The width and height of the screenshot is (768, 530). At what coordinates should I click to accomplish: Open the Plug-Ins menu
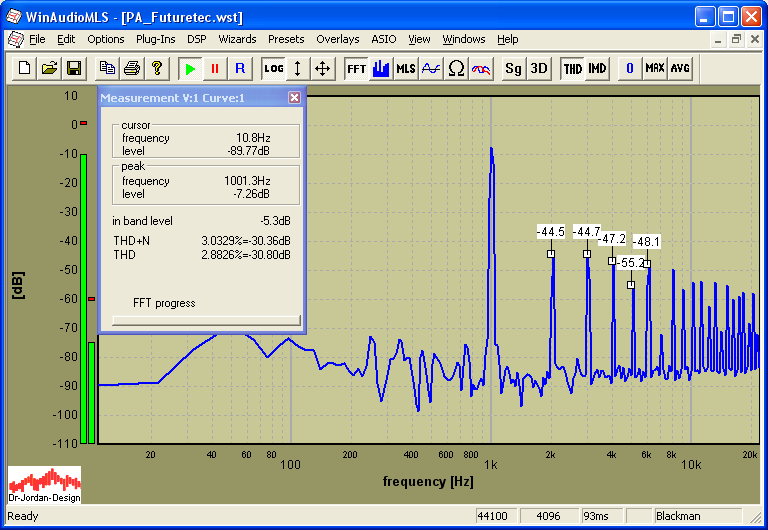pyautogui.click(x=155, y=39)
